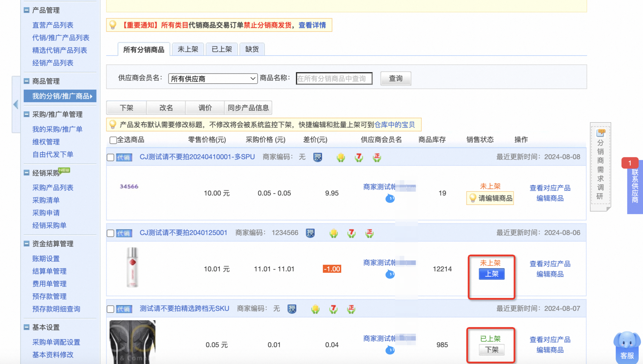
Task: Focus the 商品名称 search field
Action: [334, 78]
